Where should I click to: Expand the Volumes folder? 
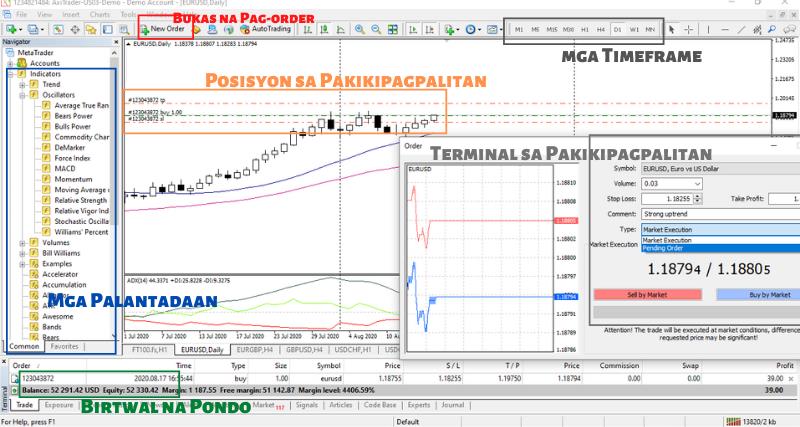point(22,243)
